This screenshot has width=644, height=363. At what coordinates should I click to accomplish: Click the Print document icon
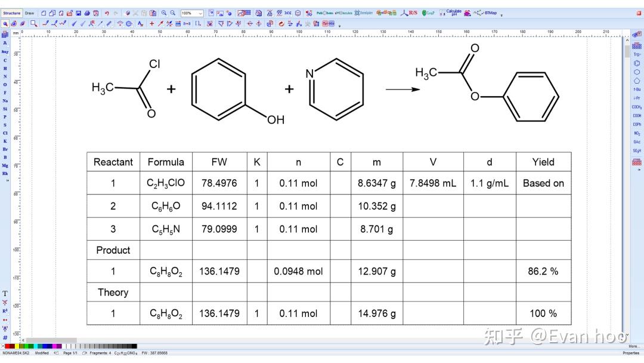pos(86,12)
